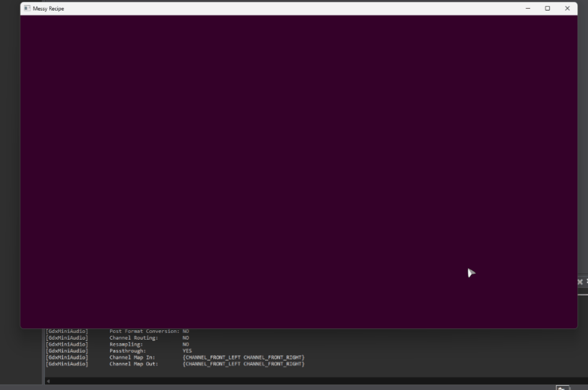Screen dimensions: 588x390
Task: Click the Channel Map Out label
Action: [134, 364]
